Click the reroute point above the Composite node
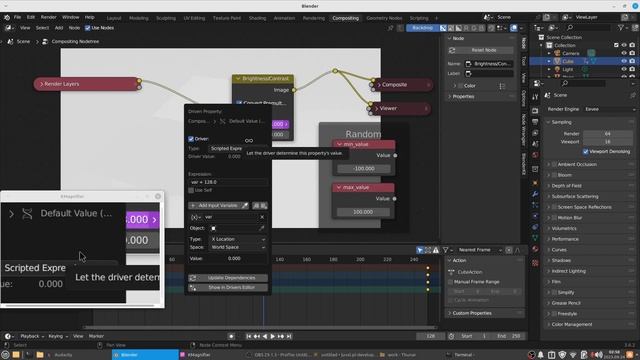The width and height of the screenshot is (640, 360). (x=335, y=71)
